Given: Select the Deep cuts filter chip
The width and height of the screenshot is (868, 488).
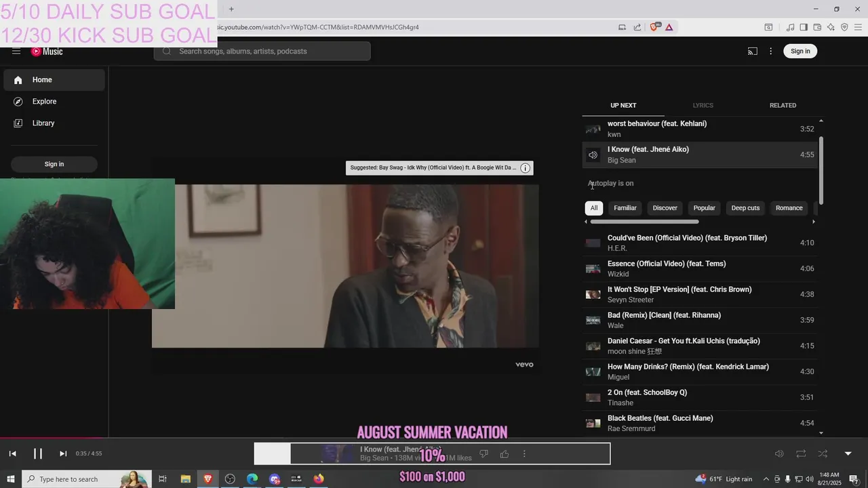Looking at the screenshot, I should click(745, 208).
